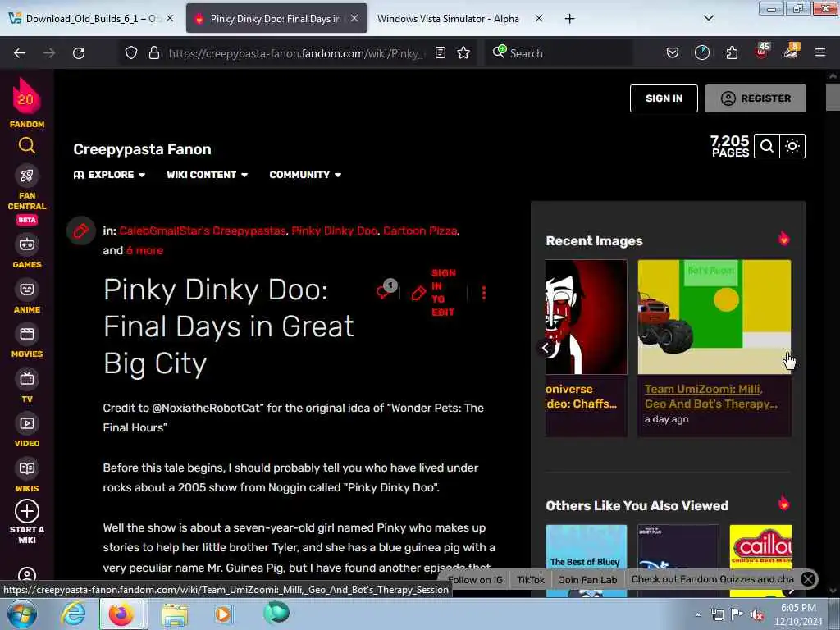The height and width of the screenshot is (630, 840).
Task: Dismiss the bottom Fandom notification bar
Action: point(808,578)
